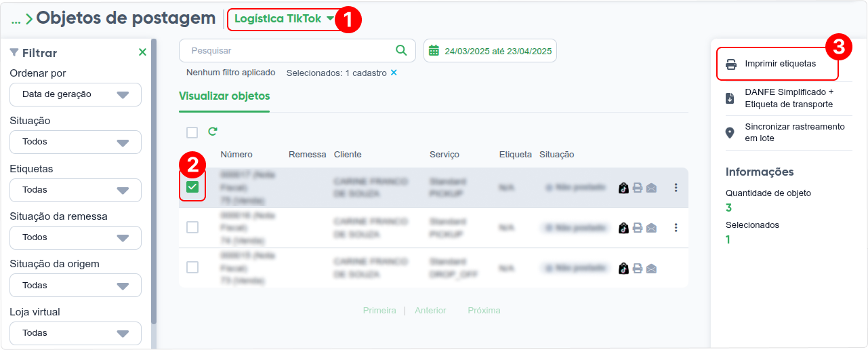Check the second row checkbox

coord(192,227)
